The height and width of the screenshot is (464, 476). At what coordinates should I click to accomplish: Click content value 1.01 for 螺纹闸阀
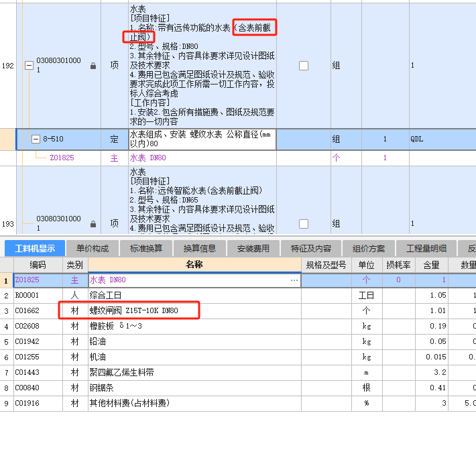point(431,311)
